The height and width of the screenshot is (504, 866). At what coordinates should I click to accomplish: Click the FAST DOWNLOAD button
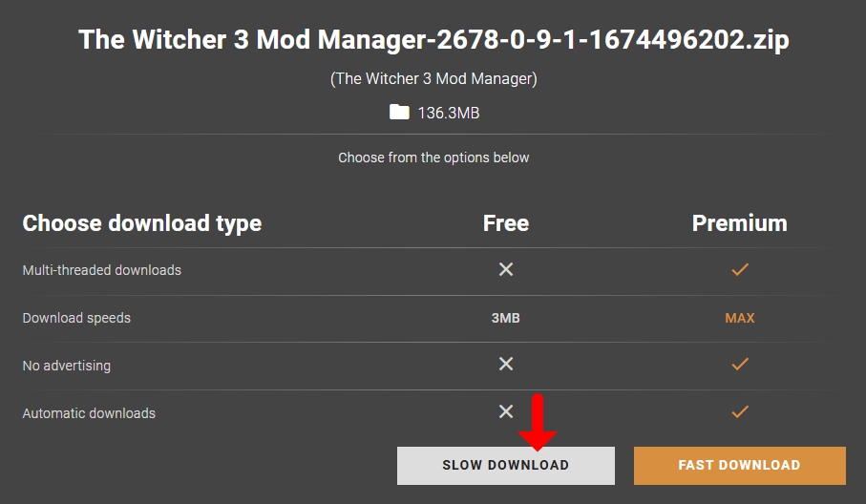pos(740,466)
